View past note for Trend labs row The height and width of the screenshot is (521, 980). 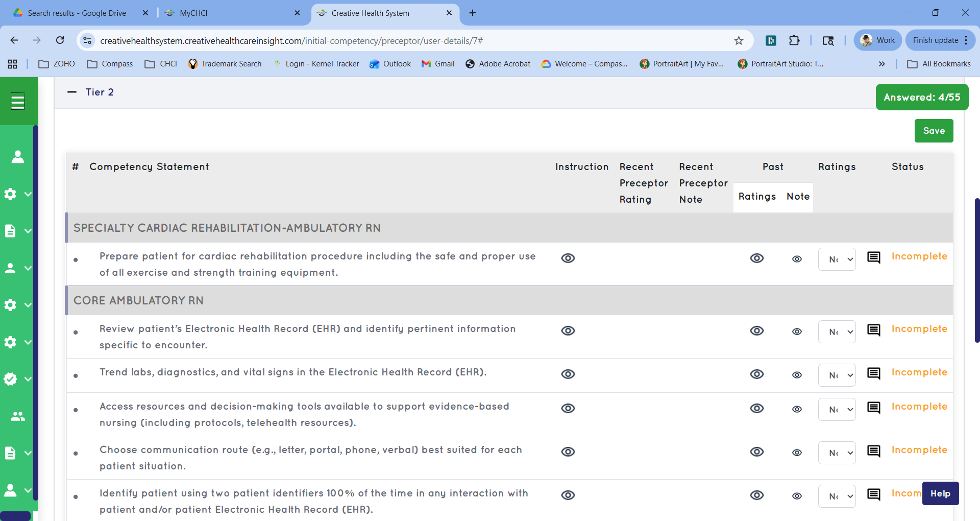pos(797,375)
